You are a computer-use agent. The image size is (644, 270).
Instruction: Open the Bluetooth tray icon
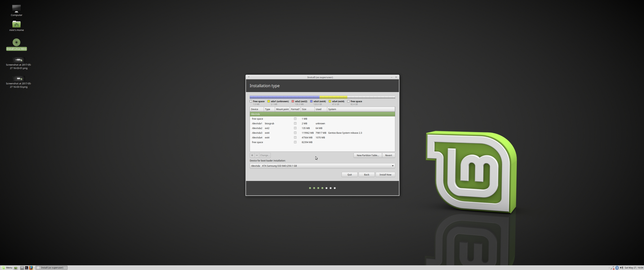tap(617, 268)
